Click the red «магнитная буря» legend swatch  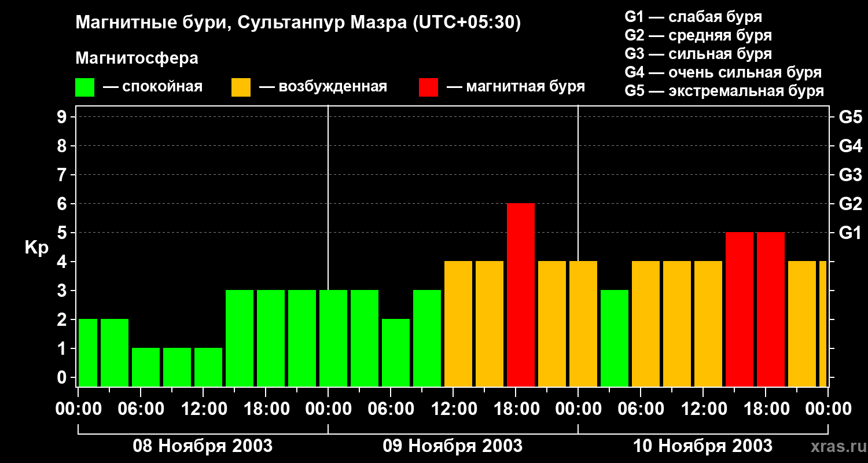428,87
